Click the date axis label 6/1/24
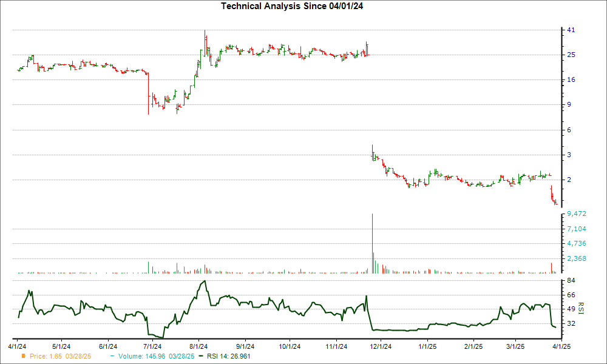 pos(108,346)
